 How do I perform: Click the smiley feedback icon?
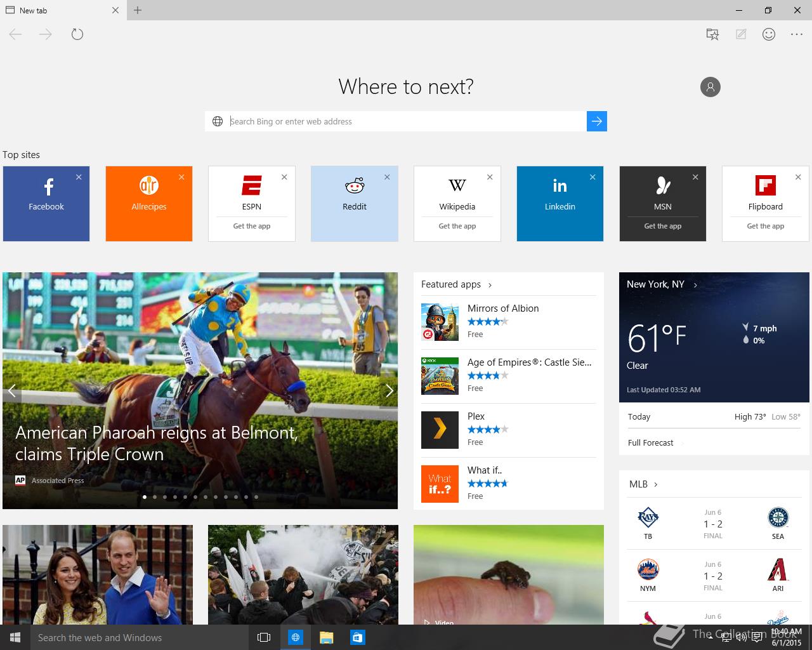point(769,34)
